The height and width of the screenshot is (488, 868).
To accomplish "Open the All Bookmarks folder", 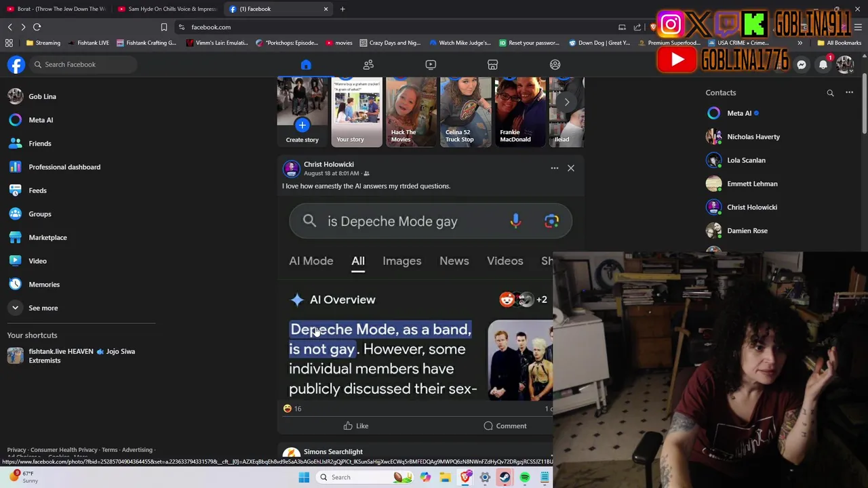I will pos(840,43).
